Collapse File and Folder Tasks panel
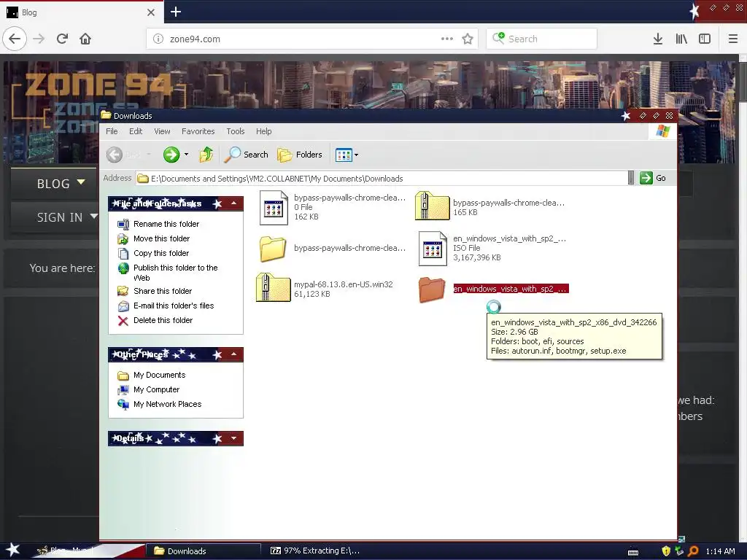Viewport: 747px width, 560px height. coord(234,203)
